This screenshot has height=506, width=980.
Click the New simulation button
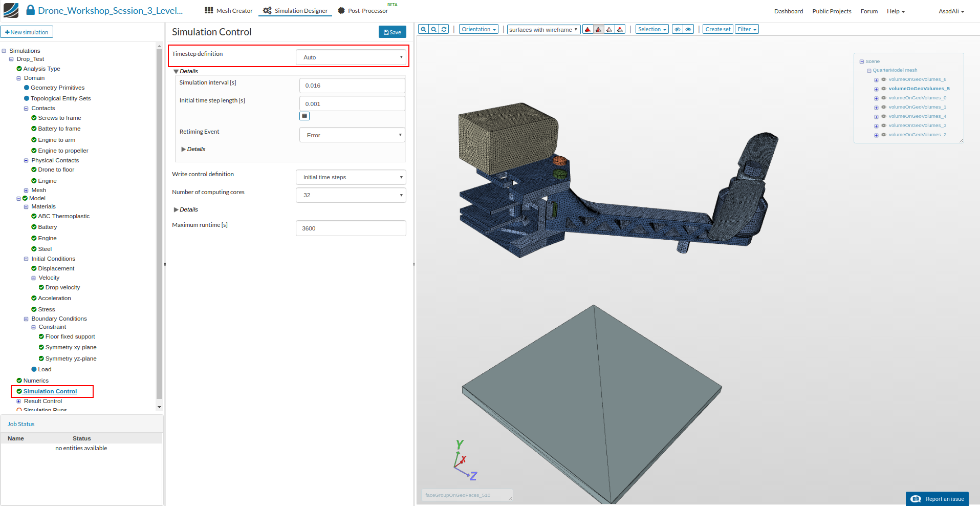[27, 32]
